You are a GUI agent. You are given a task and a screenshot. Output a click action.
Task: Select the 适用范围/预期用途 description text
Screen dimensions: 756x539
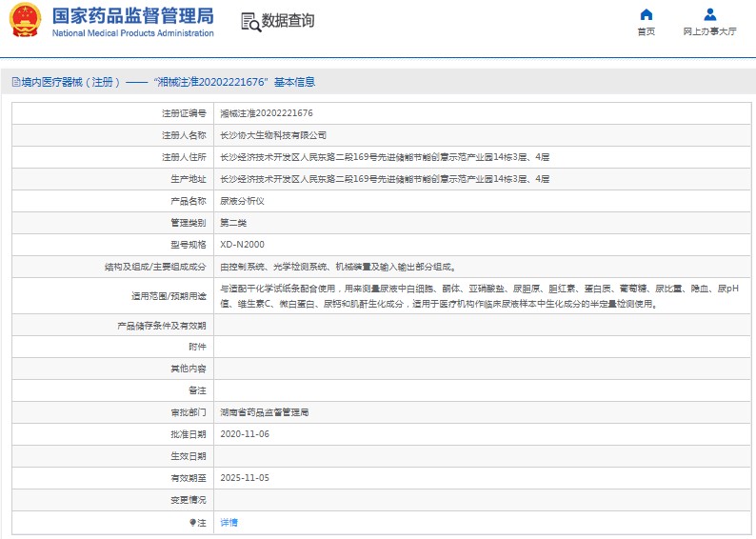tap(480, 296)
